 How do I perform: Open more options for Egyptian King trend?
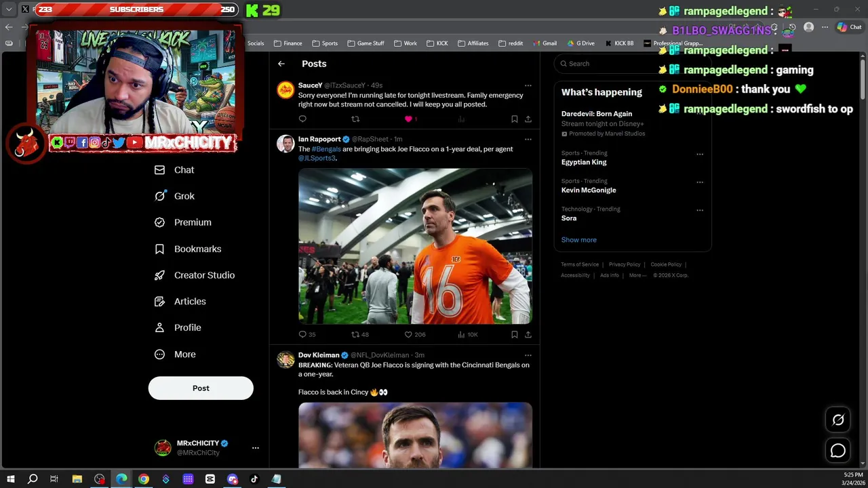700,154
